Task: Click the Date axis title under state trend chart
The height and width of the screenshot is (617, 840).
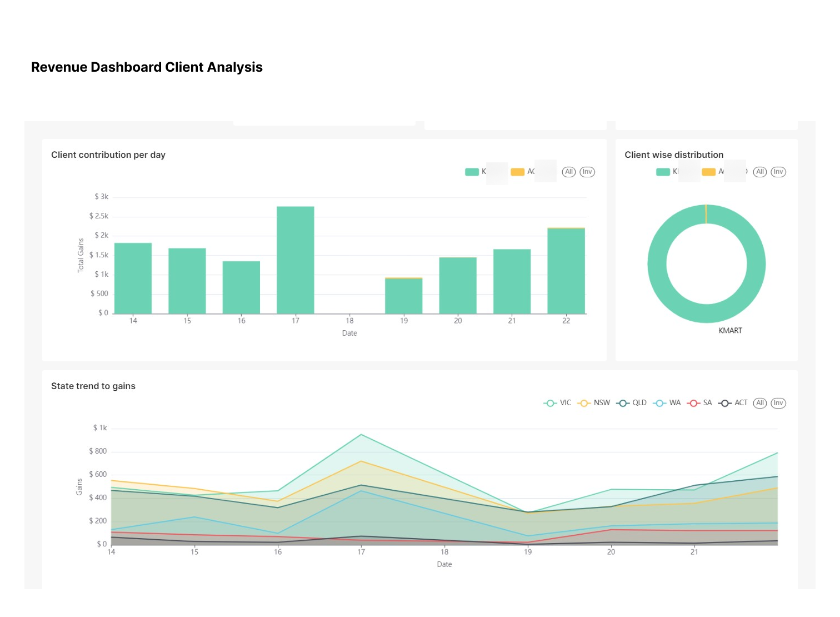Action: (x=444, y=565)
